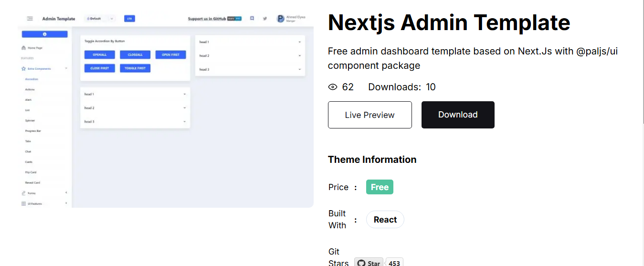This screenshot has height=266, width=644.
Task: Click the green Free price badge
Action: pyautogui.click(x=380, y=187)
